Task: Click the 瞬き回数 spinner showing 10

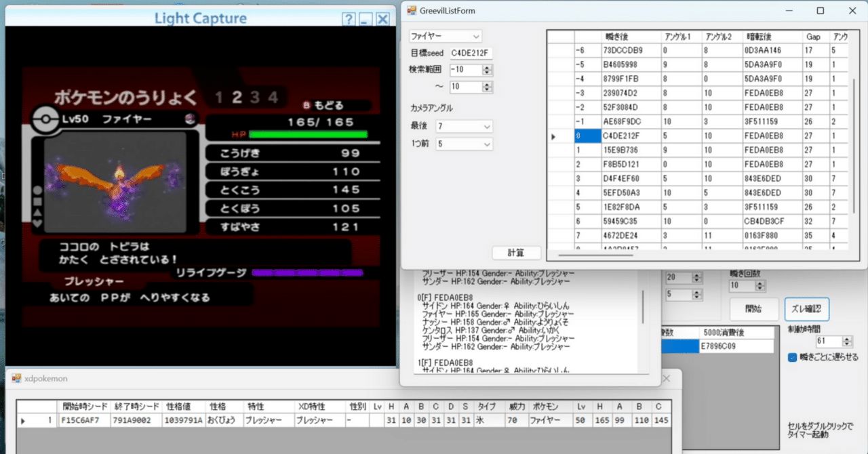Action: [x=747, y=286]
